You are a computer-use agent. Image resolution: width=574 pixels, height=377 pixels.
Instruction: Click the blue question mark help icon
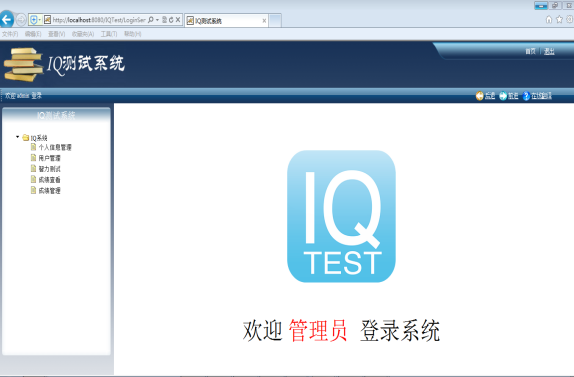pyautogui.click(x=526, y=96)
